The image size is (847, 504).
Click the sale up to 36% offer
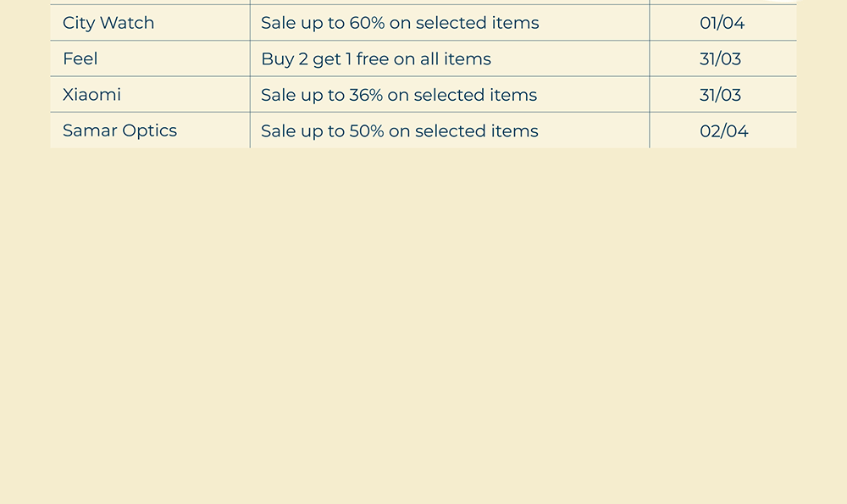pos(399,95)
